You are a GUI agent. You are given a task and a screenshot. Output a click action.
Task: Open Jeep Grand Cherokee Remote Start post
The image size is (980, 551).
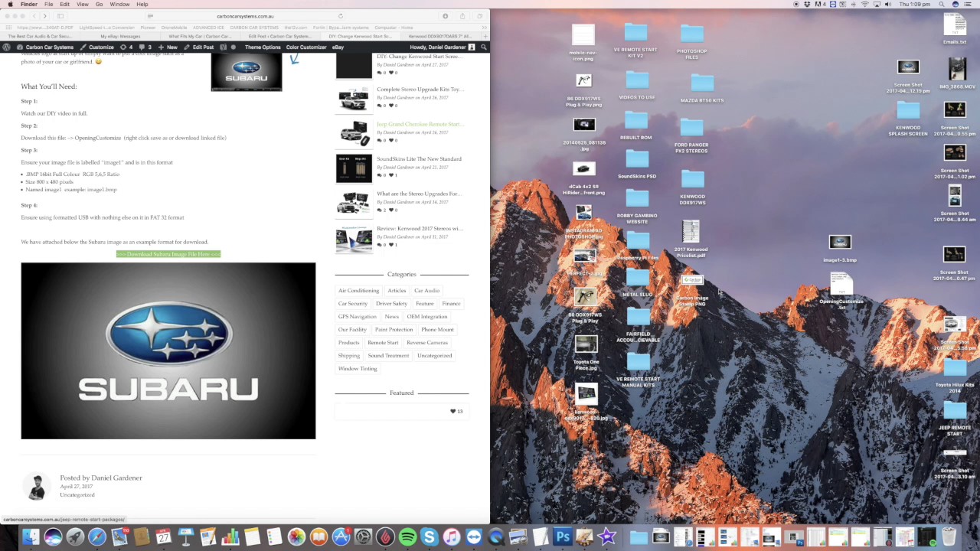[x=420, y=124]
